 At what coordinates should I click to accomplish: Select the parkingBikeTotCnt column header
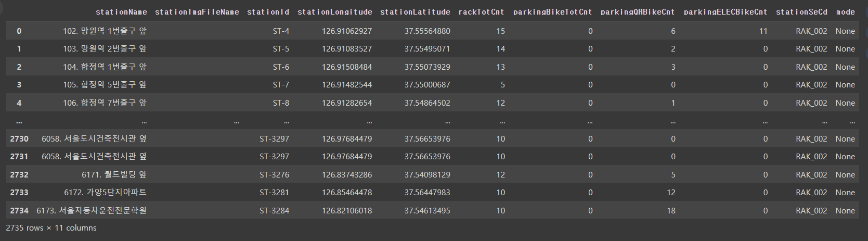[x=552, y=11]
